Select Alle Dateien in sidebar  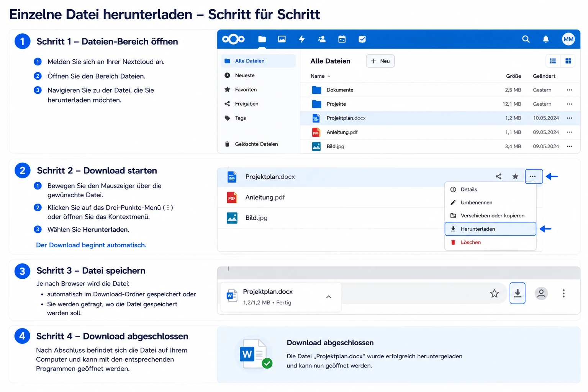(258, 61)
